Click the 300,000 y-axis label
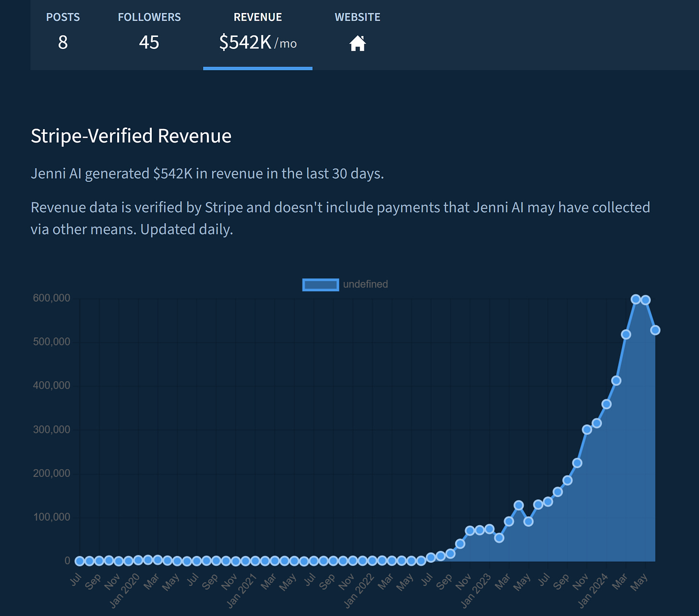The image size is (699, 616). pos(51,429)
